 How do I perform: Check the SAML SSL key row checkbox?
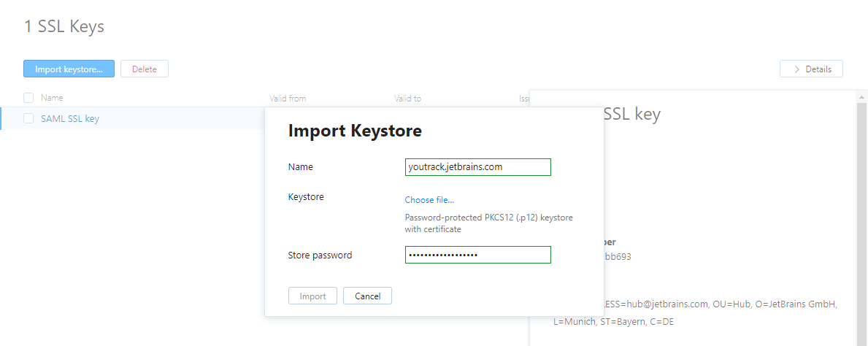(28, 118)
